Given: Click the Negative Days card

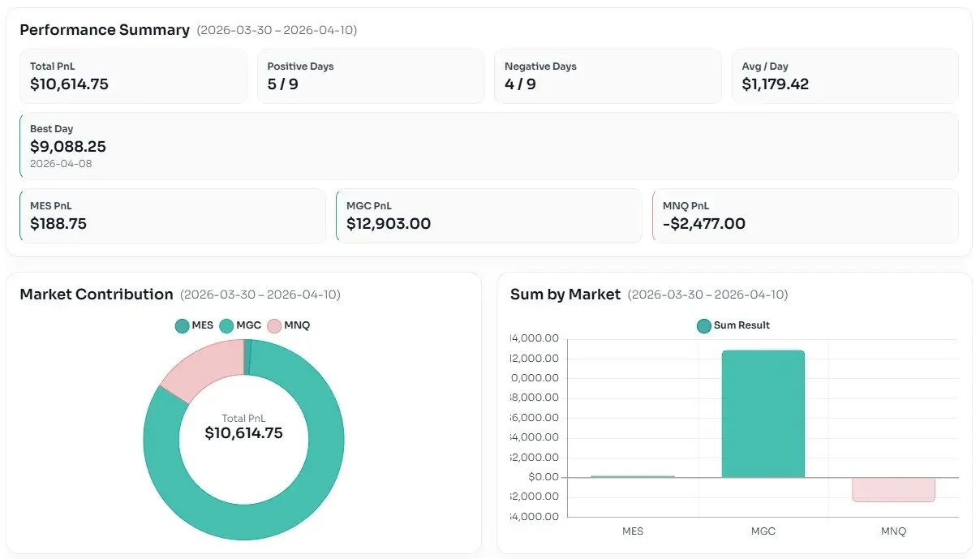Looking at the screenshot, I should tap(607, 76).
